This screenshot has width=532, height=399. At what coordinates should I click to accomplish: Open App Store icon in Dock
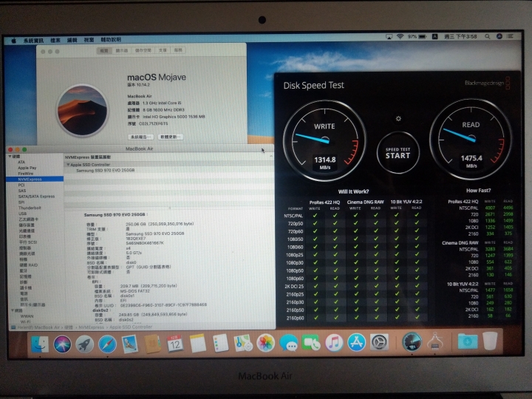pos(356,342)
